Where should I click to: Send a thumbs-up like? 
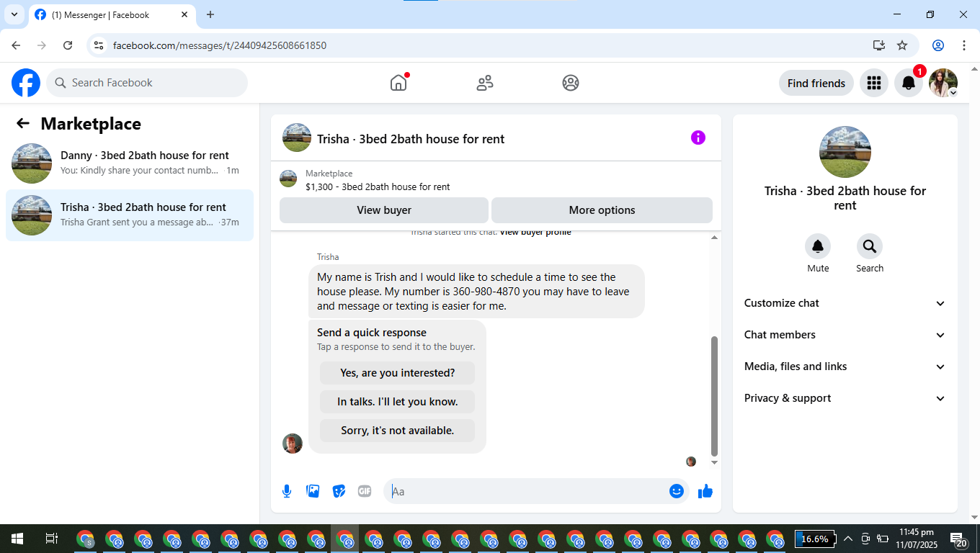pos(705,491)
